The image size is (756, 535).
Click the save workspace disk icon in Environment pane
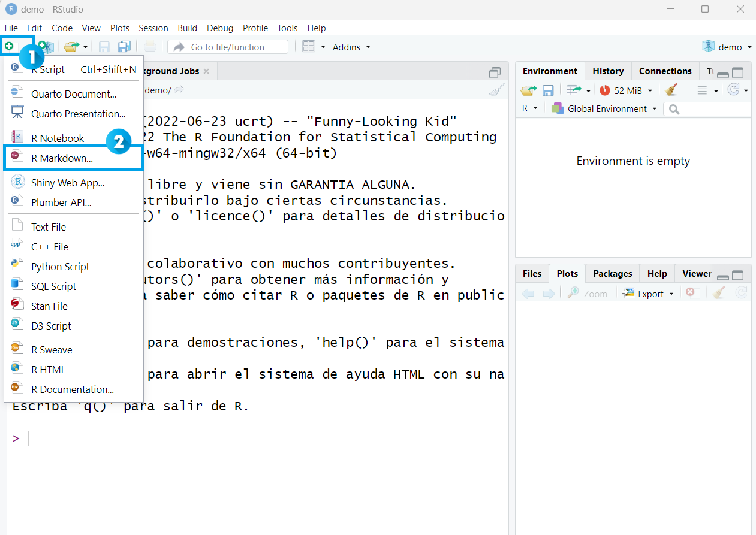(x=548, y=90)
